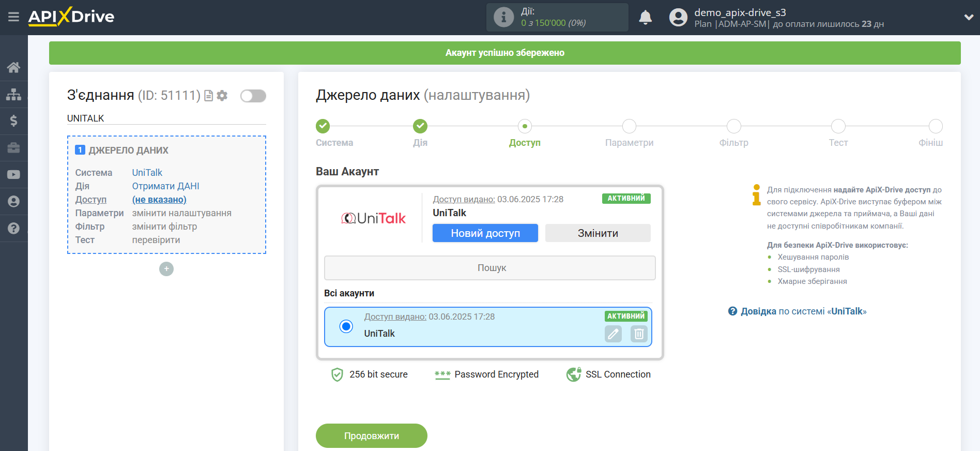Viewport: 980px width, 451px height.
Task: Click the UNITALK connection name field
Action: pos(166,118)
